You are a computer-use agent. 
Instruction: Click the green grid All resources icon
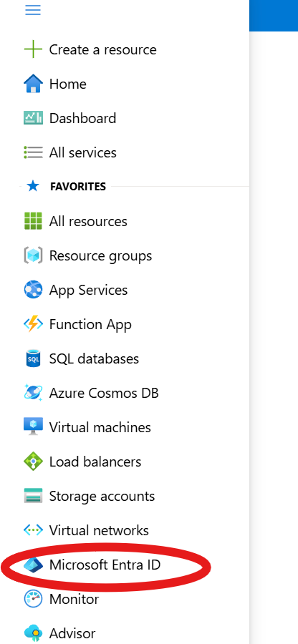[33, 221]
